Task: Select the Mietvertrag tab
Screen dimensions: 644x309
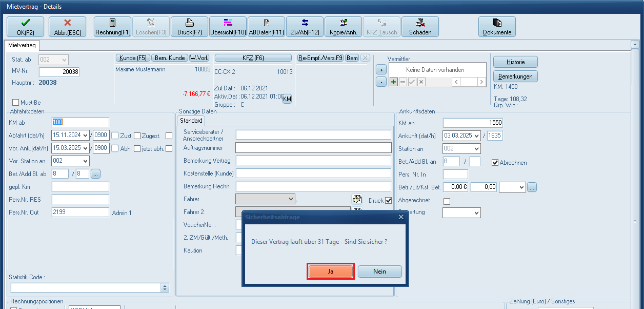Action: (23, 45)
